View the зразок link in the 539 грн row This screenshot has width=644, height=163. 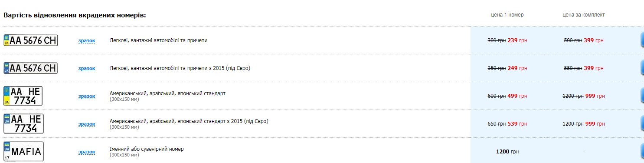pos(87,124)
